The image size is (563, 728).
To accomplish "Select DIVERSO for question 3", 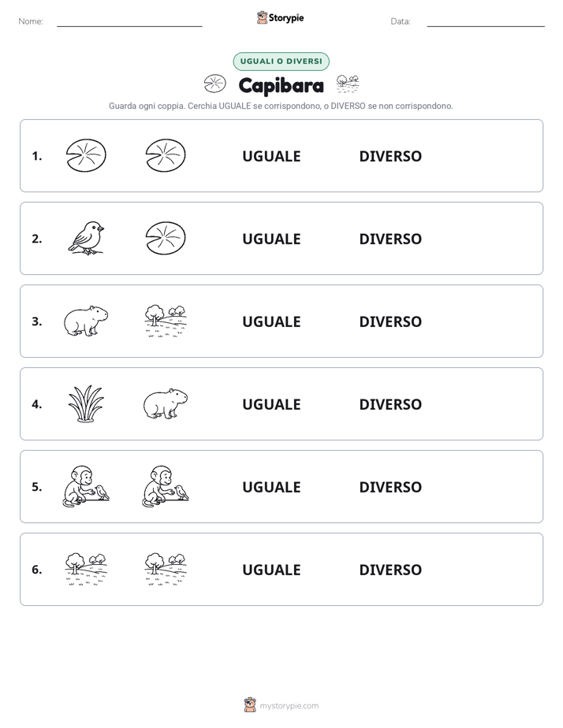I will (390, 321).
